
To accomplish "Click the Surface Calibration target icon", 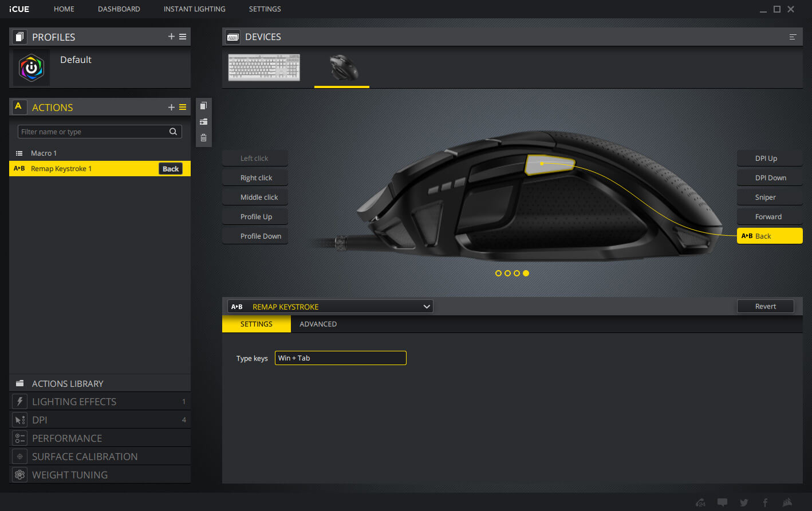I will coord(19,457).
